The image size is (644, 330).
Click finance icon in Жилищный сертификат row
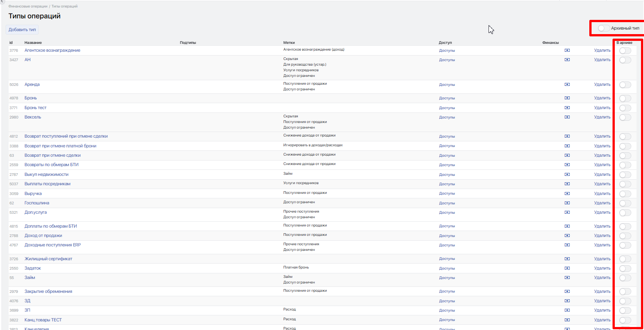point(567,259)
